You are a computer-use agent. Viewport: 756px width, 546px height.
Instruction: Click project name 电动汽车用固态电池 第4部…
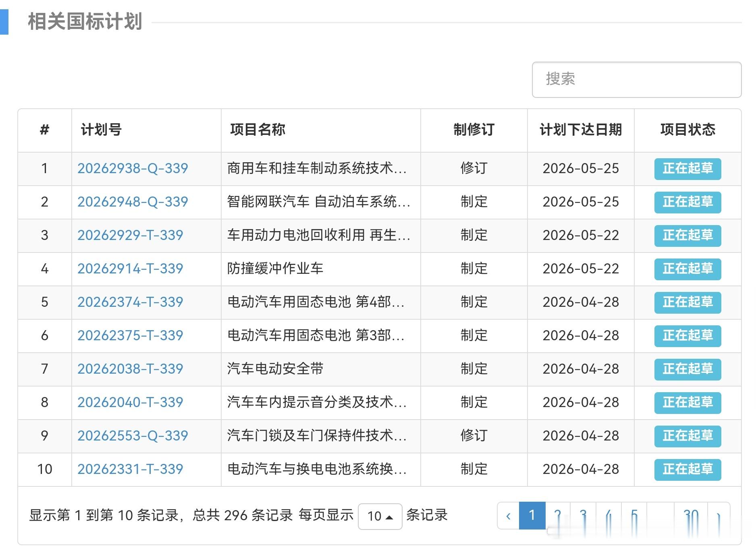tap(316, 302)
